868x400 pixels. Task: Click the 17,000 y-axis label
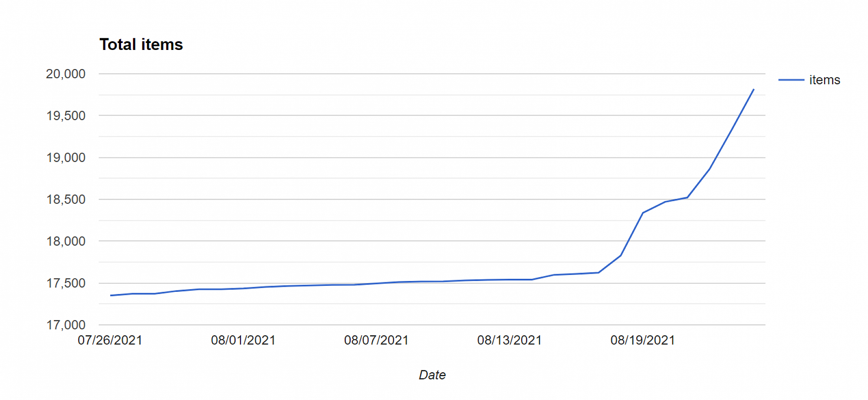66,325
